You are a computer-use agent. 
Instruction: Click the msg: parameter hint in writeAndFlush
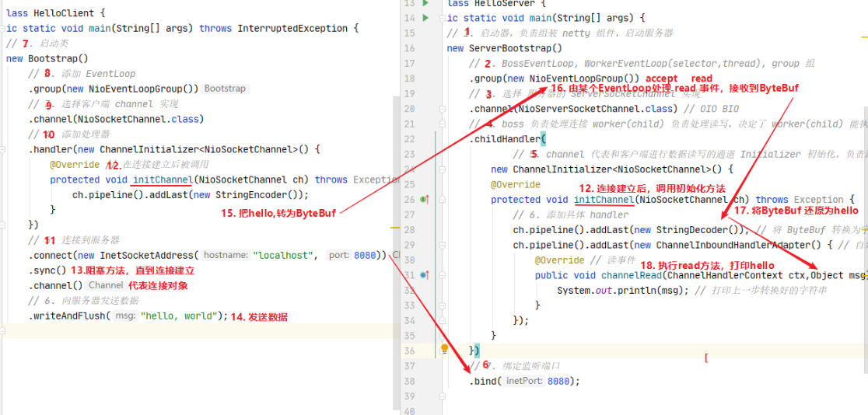[x=127, y=316]
